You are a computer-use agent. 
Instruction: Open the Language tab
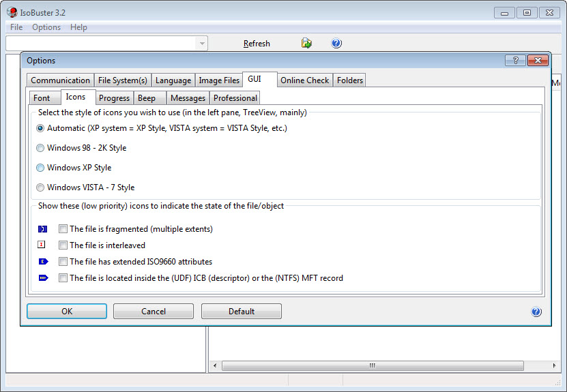click(x=173, y=80)
